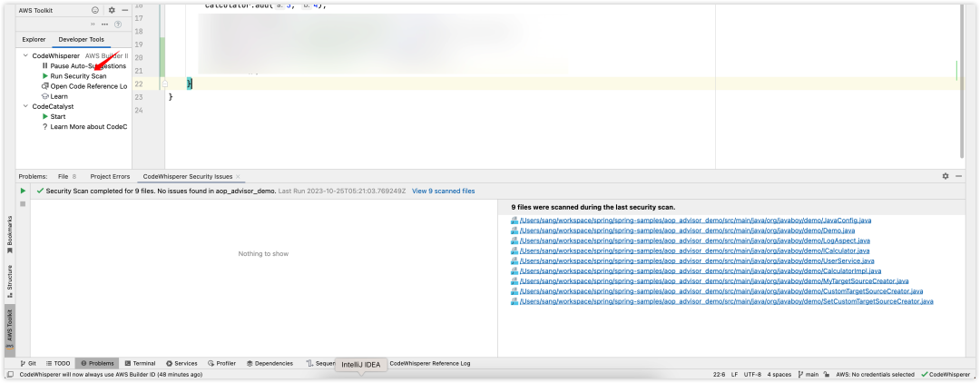Open CodeWhisperer status bar widget
The width and height of the screenshot is (980, 383).
[x=946, y=374]
